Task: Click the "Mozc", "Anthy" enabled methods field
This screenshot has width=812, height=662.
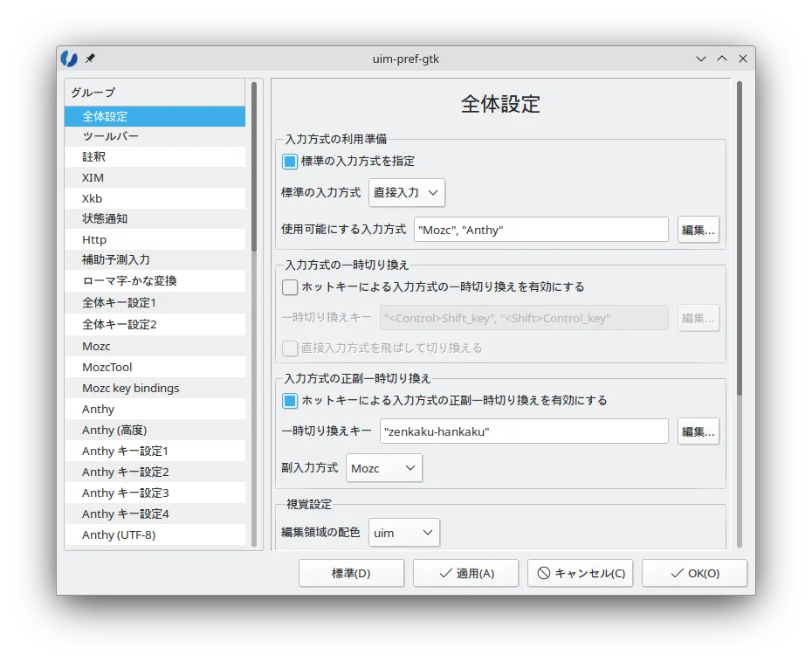Action: [x=541, y=230]
